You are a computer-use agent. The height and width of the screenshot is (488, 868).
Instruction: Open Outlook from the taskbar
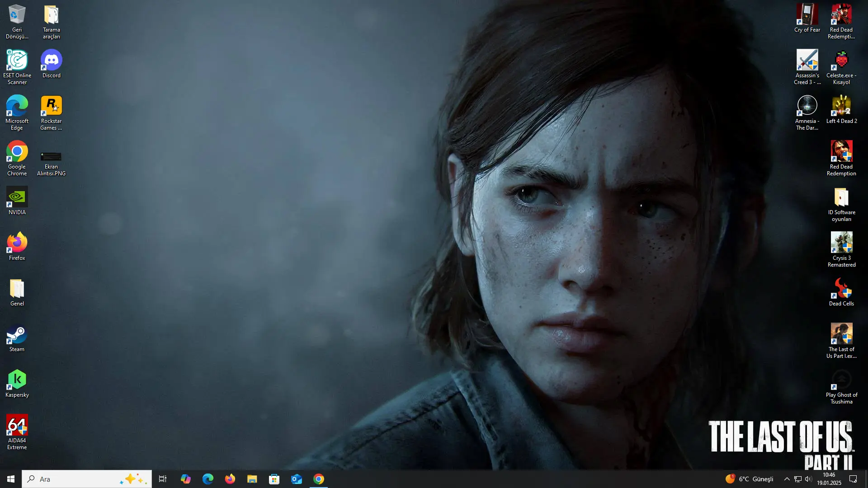pyautogui.click(x=296, y=479)
